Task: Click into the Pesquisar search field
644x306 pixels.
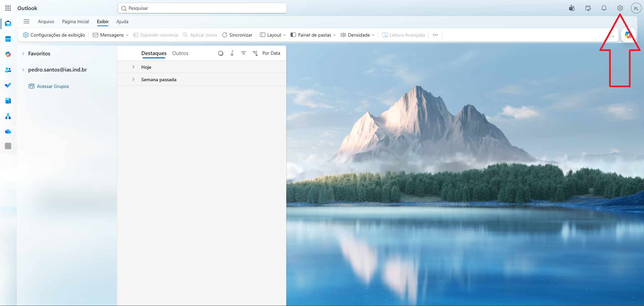Action: pyautogui.click(x=202, y=8)
